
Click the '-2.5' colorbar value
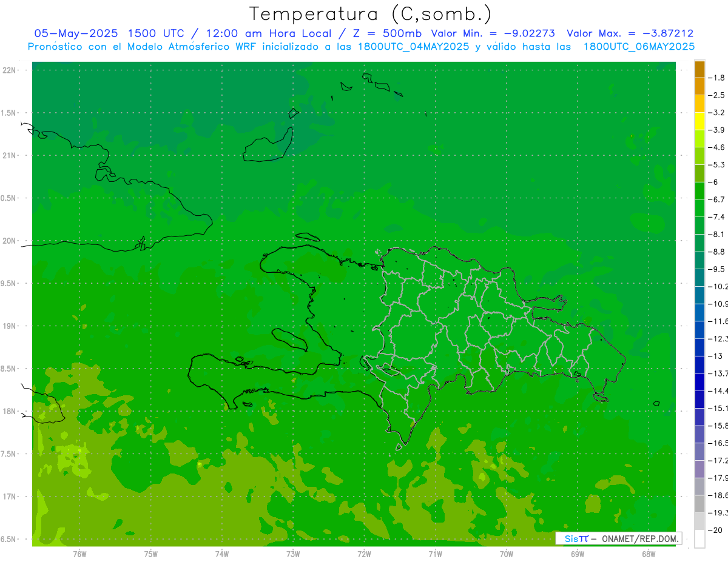716,95
